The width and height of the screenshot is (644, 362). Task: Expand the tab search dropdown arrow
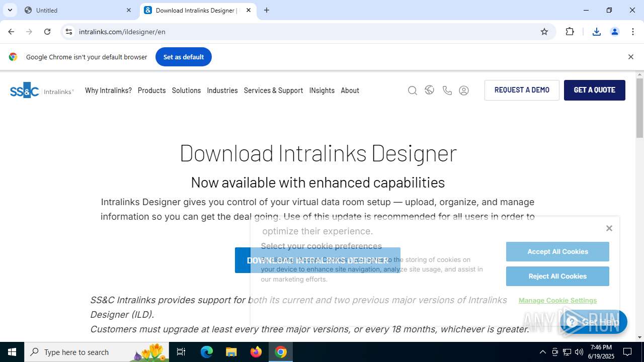10,10
